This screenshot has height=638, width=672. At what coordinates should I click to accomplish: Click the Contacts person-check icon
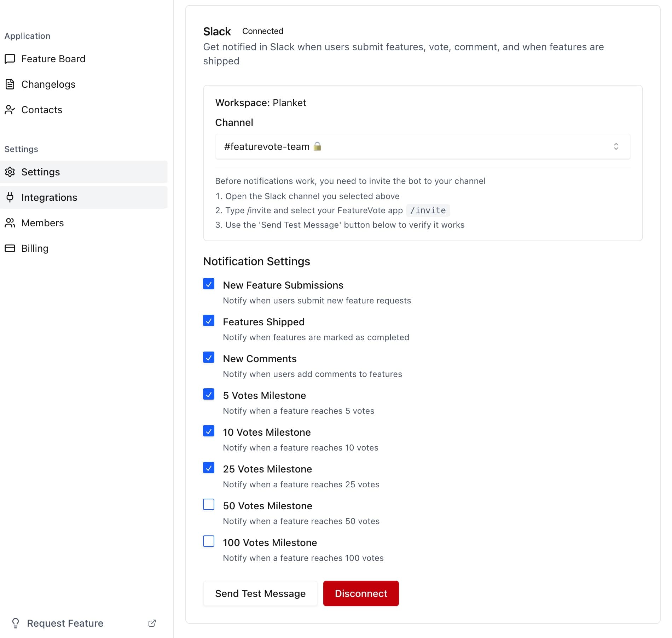pyautogui.click(x=10, y=110)
